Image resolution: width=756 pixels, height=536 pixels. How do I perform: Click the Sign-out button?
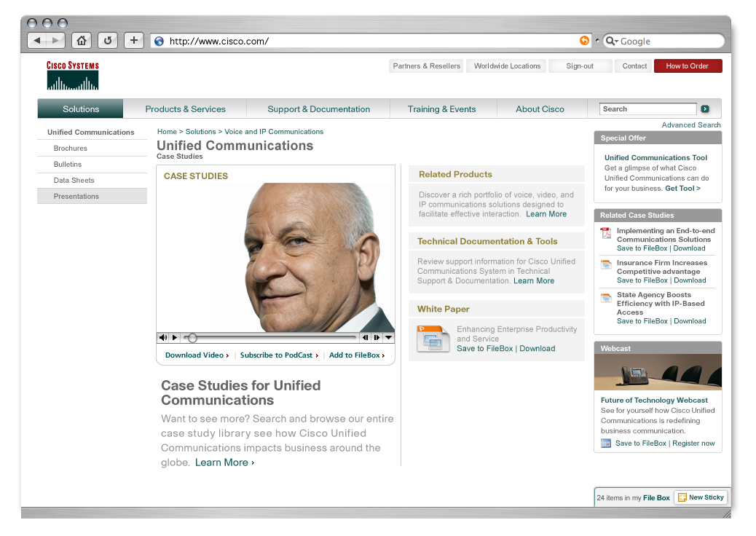pyautogui.click(x=580, y=66)
